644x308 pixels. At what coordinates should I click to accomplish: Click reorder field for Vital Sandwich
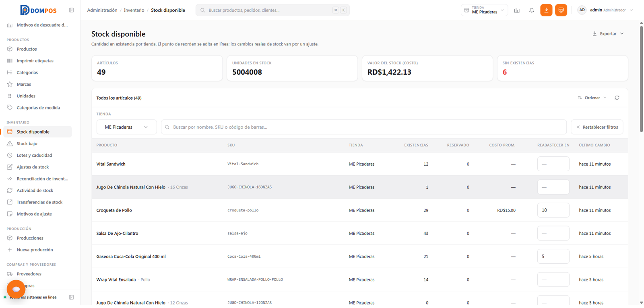click(x=553, y=164)
